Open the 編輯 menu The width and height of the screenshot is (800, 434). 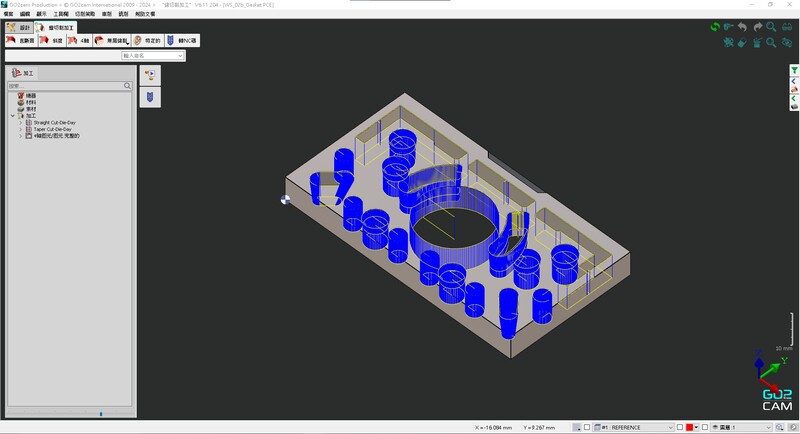pos(25,14)
